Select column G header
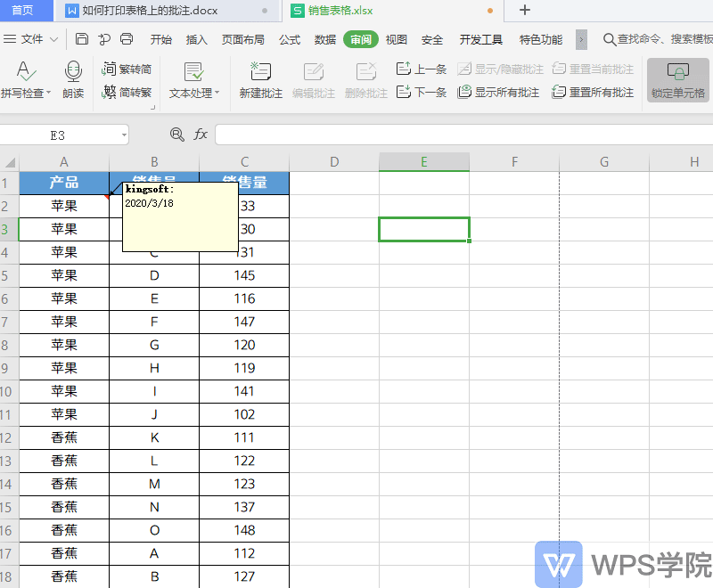The height and width of the screenshot is (588, 713). (604, 162)
